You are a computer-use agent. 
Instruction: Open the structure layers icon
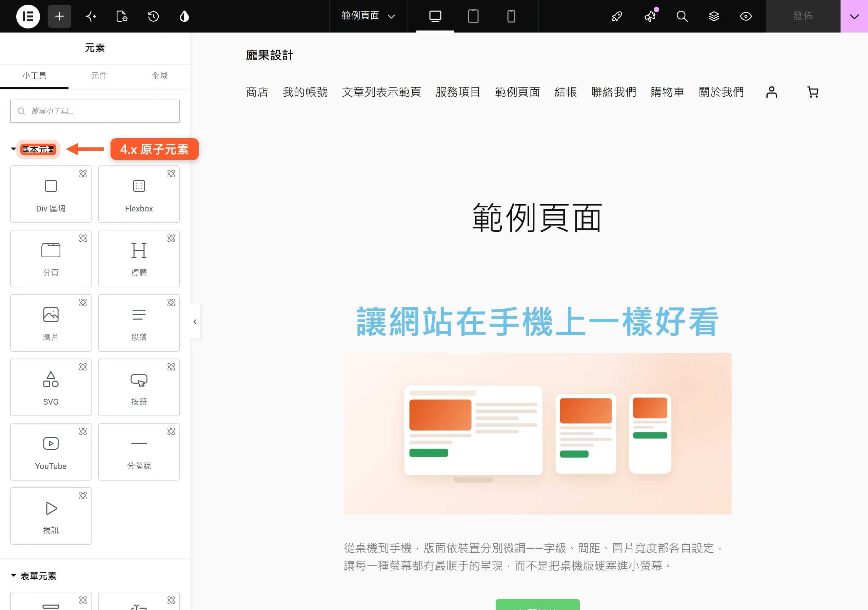click(714, 16)
